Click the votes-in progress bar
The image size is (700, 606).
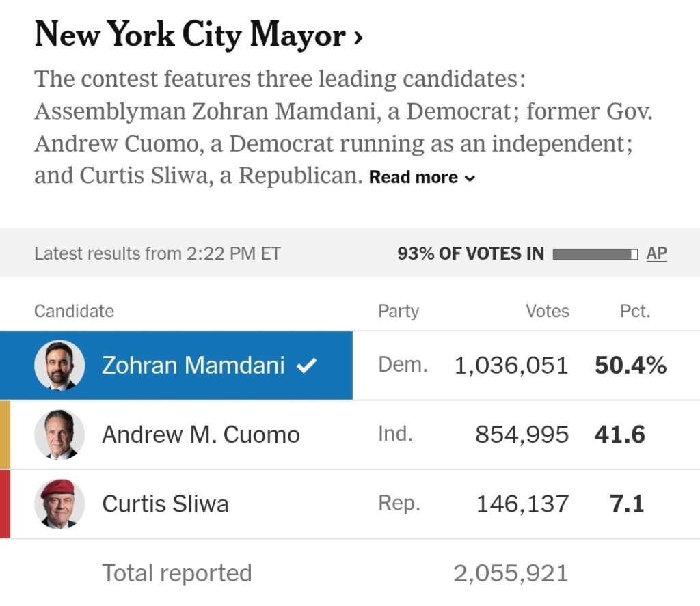pyautogui.click(x=595, y=254)
